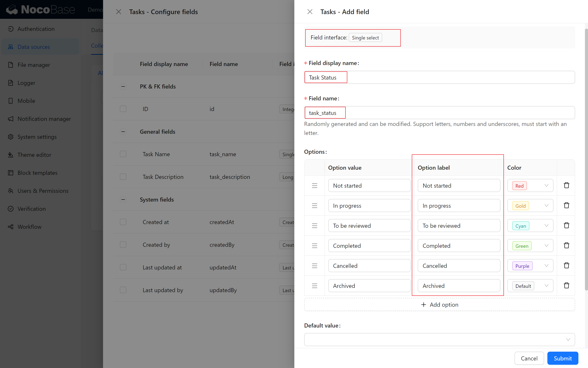Click the Authentication sidebar icon
This screenshot has width=588, height=368.
click(10, 29)
